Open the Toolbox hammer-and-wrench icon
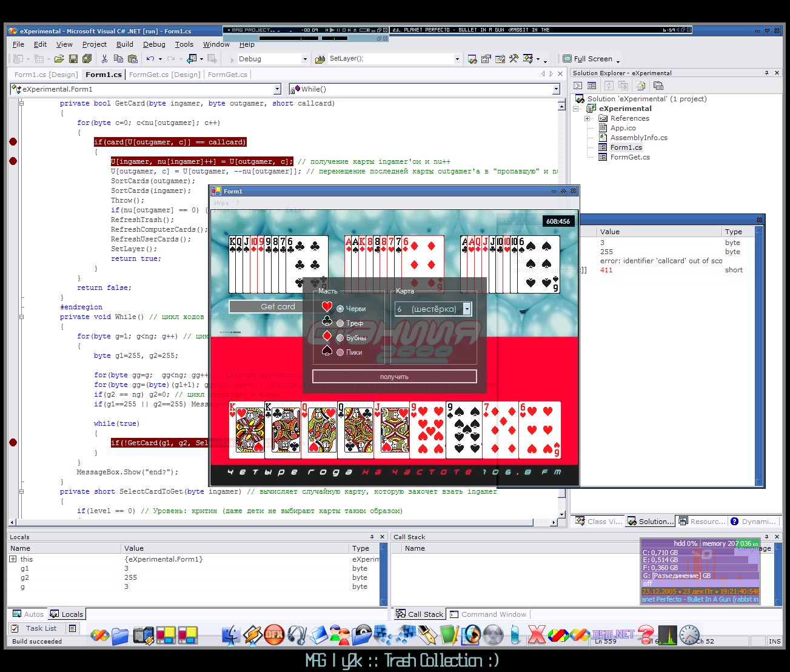The width and height of the screenshot is (790, 672). click(514, 59)
